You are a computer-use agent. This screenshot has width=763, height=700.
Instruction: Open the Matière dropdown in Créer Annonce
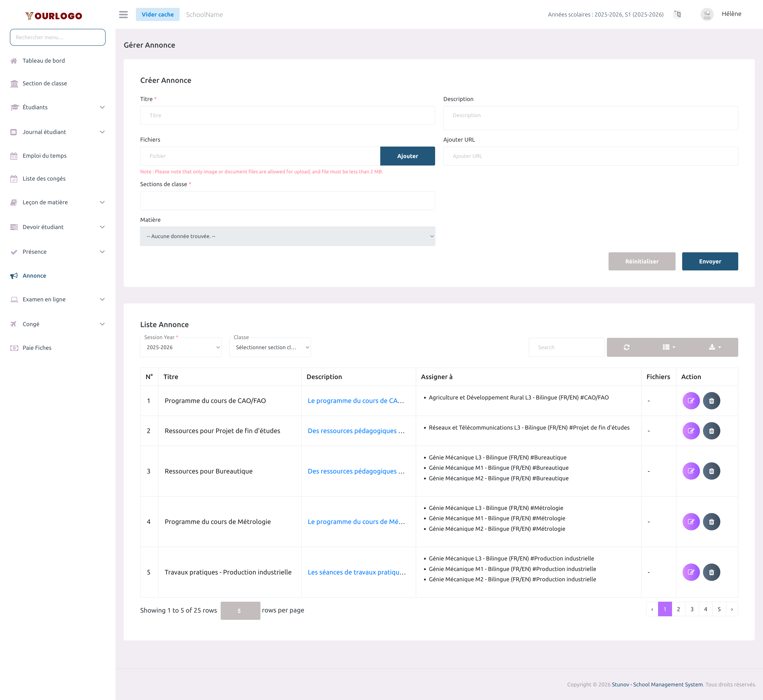pyautogui.click(x=288, y=236)
